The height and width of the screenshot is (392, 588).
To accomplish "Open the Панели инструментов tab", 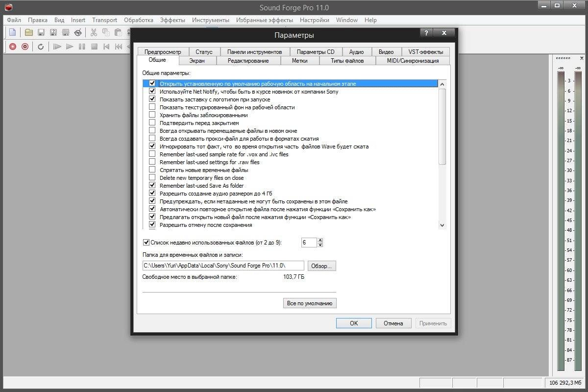I will click(255, 51).
